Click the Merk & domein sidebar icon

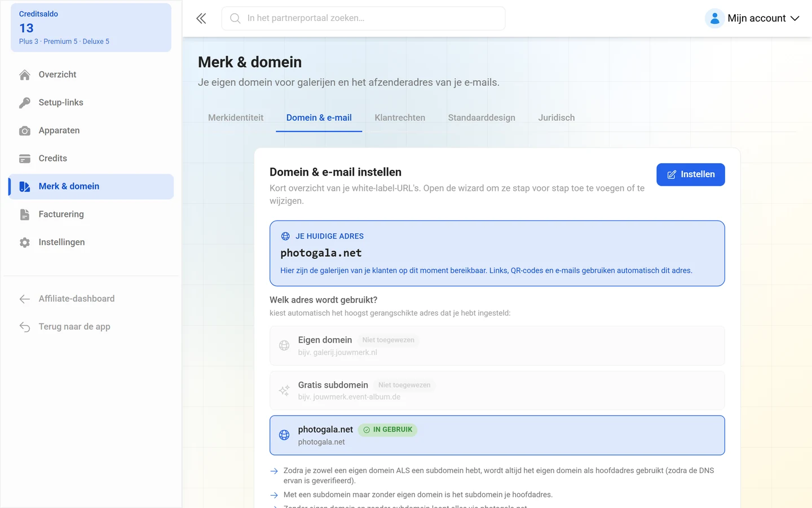pos(25,187)
